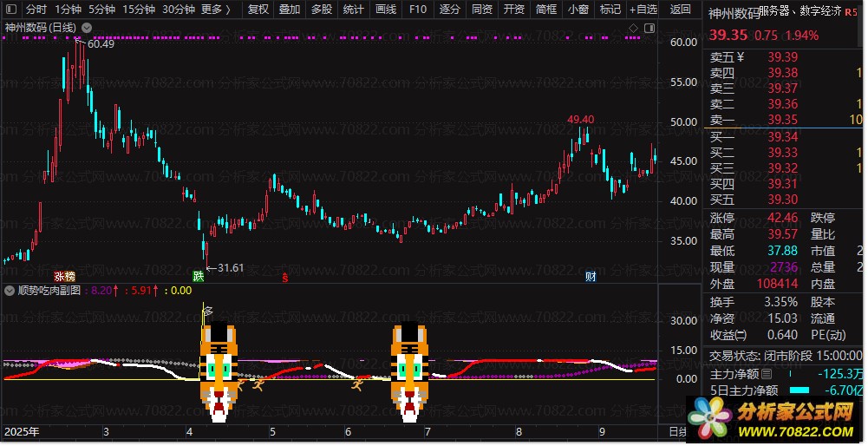The width and height of the screenshot is (868, 446).
Task: Click the cyan bar next to 5日主力净额
Action: tap(799, 390)
